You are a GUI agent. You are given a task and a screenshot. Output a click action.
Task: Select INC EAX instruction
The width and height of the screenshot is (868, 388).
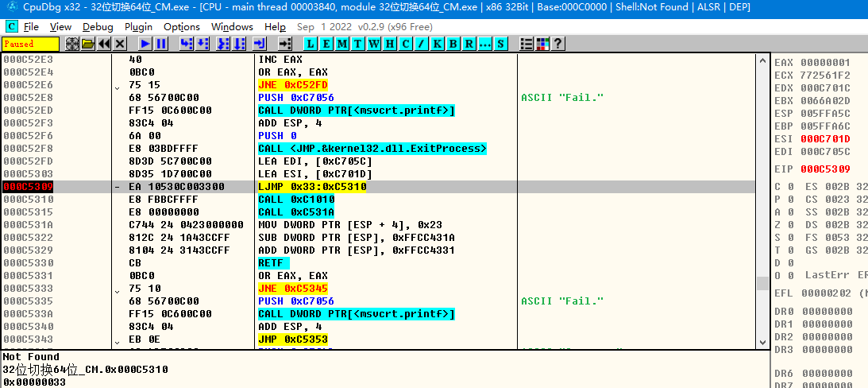pos(280,60)
